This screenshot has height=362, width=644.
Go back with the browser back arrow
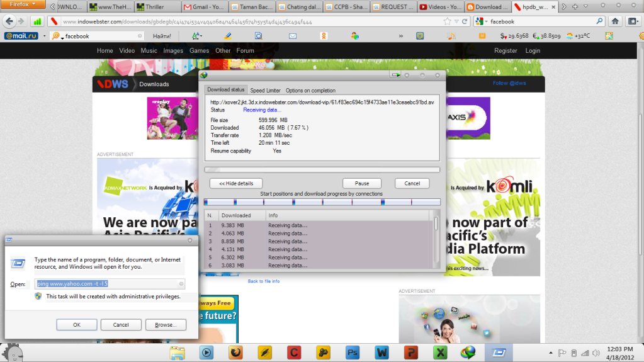[x=9, y=21]
